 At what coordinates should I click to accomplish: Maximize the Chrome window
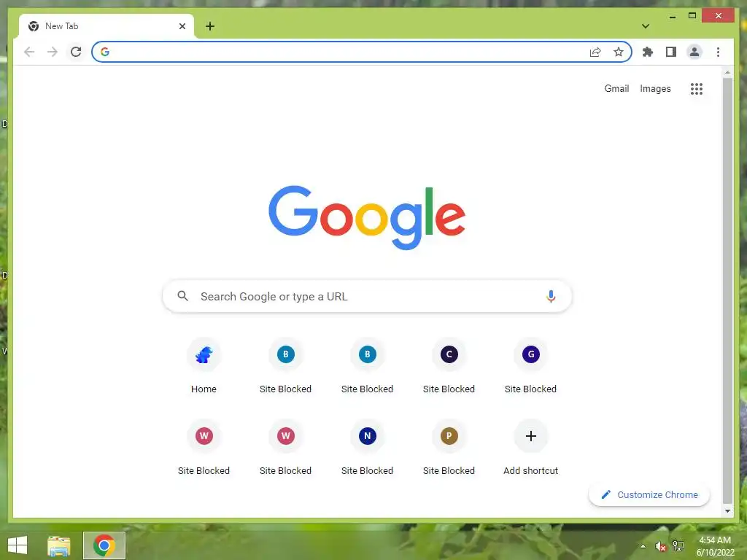(x=692, y=16)
